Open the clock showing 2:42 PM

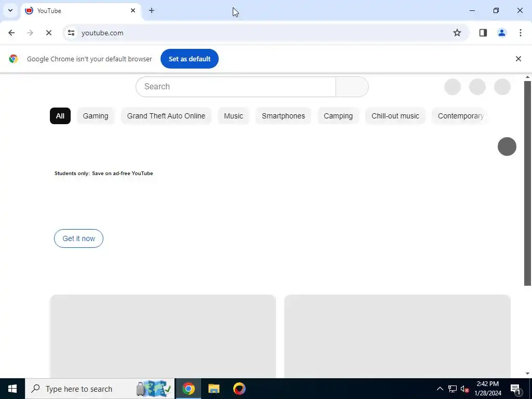click(487, 389)
